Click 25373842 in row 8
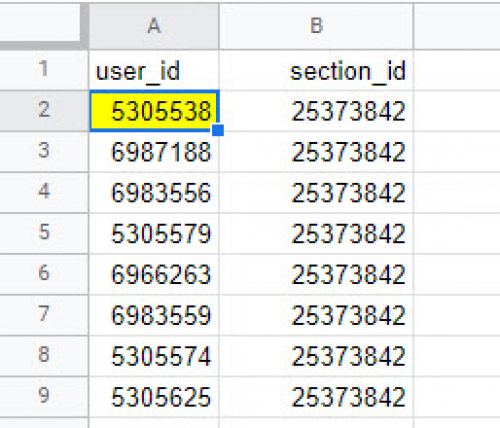 pyautogui.click(x=316, y=356)
